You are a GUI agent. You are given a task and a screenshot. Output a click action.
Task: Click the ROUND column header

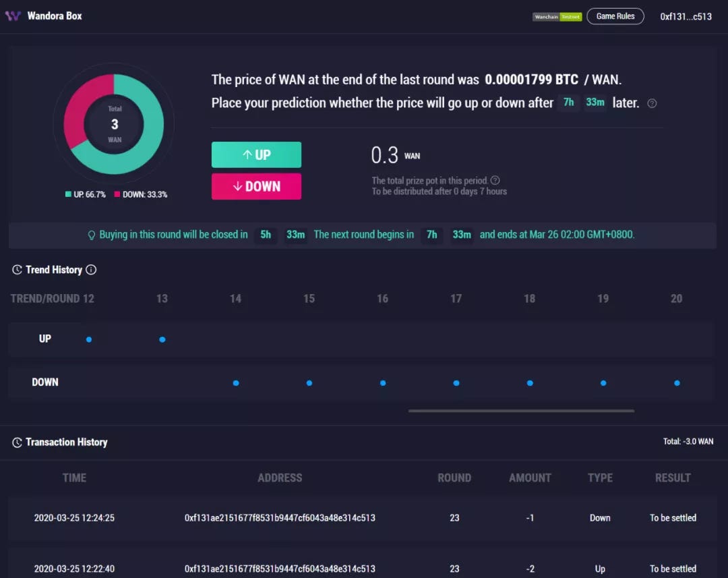click(x=454, y=478)
